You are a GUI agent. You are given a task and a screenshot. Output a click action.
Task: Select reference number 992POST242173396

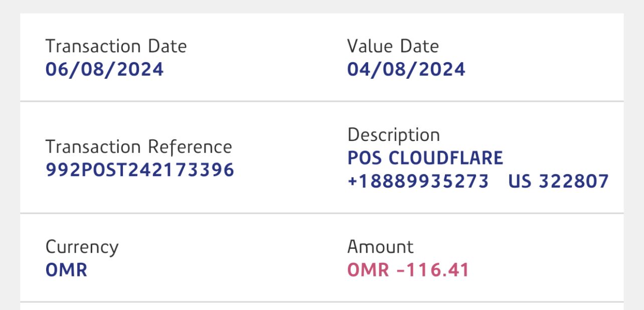139,170
